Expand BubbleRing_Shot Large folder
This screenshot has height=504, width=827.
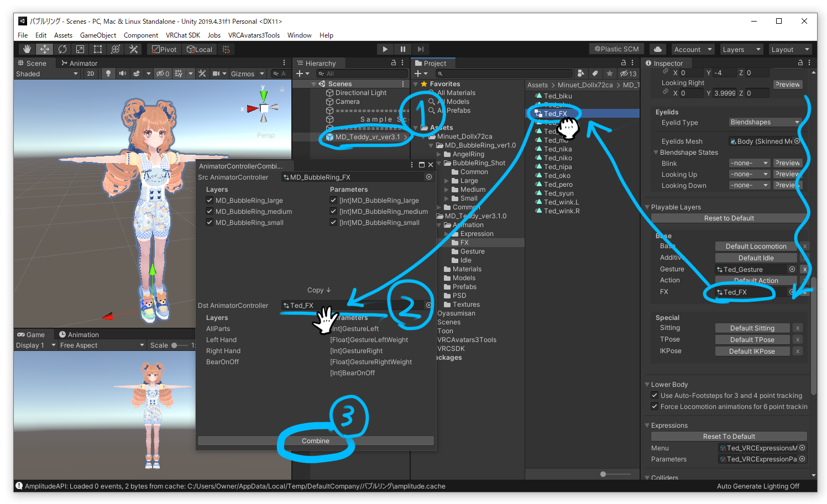[x=447, y=181]
